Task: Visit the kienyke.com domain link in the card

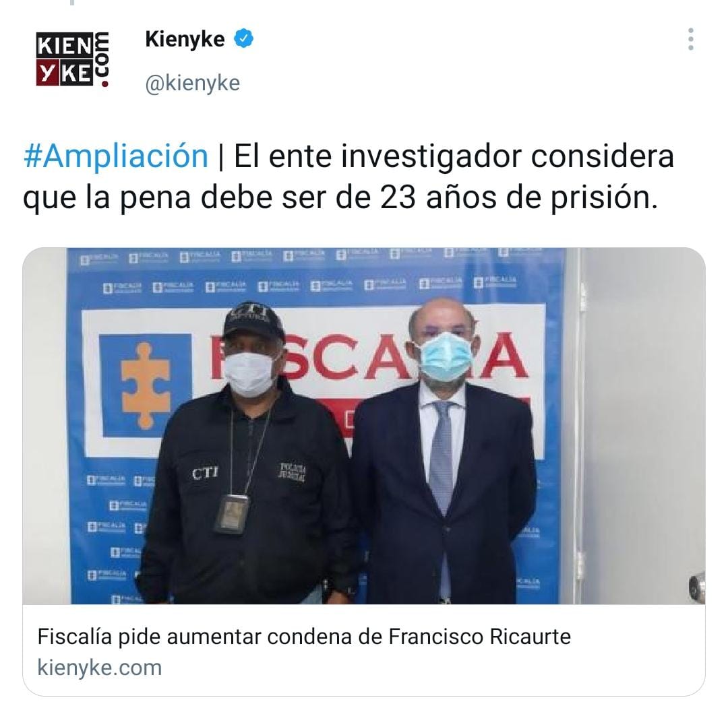Action: pos(99,668)
